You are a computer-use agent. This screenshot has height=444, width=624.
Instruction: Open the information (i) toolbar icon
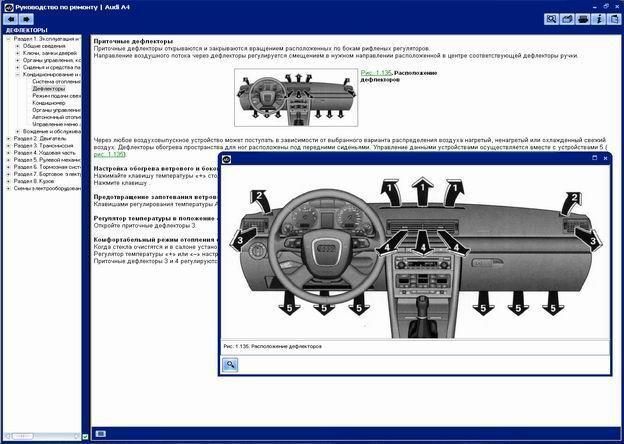coord(598,19)
